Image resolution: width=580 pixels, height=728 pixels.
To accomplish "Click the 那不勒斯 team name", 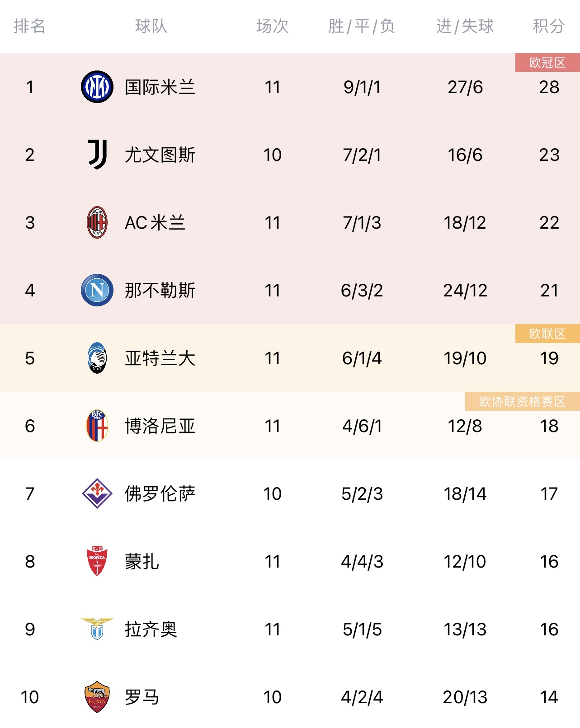I will pos(160,290).
